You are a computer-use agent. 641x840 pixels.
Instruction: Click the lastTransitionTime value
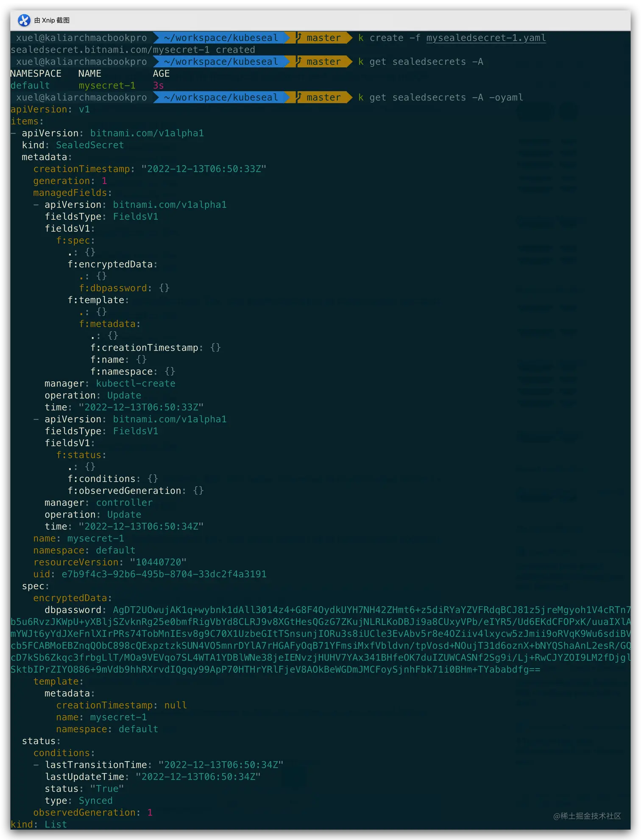pos(220,765)
